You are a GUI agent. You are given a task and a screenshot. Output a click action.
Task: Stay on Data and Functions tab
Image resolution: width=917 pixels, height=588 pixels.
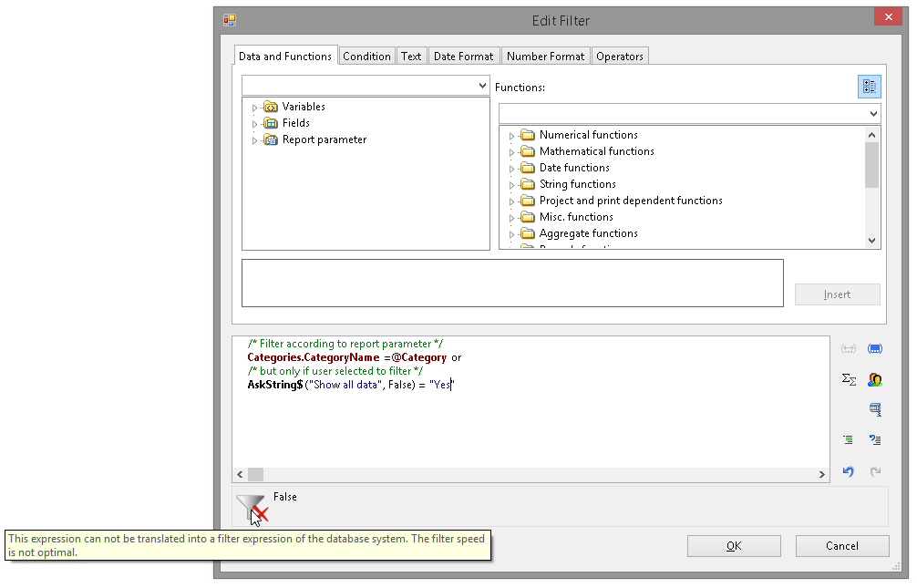[285, 57]
